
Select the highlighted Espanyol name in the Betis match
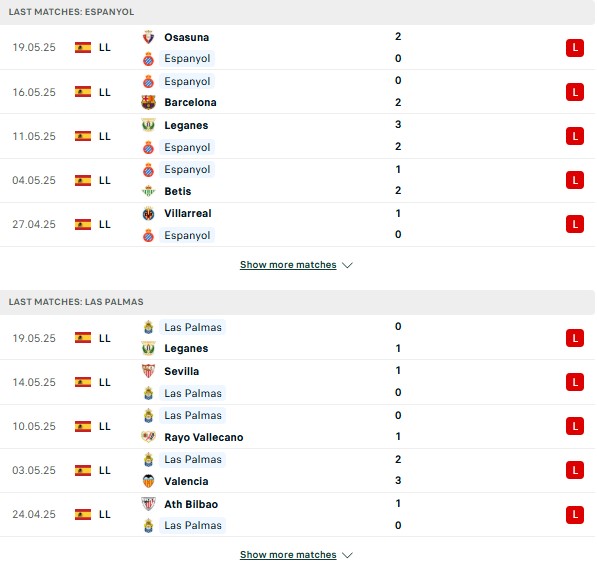coord(187,169)
